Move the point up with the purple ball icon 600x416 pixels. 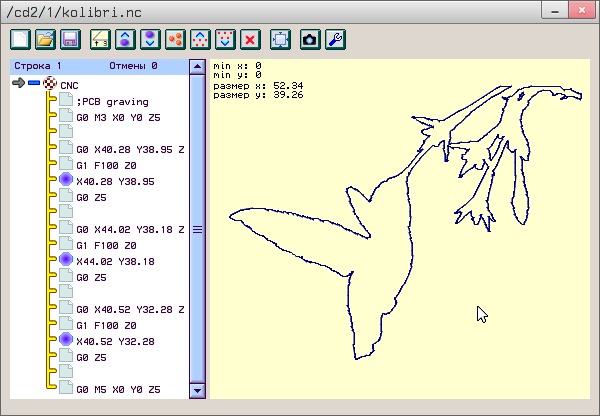click(x=125, y=40)
